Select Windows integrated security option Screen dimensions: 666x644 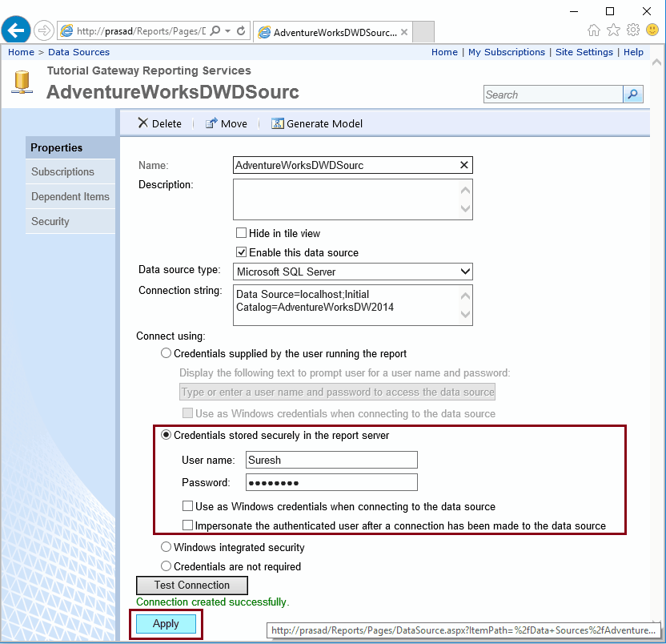point(166,546)
